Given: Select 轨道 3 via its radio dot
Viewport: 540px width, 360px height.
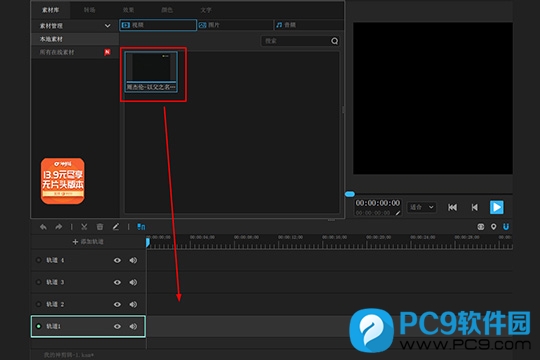Looking at the screenshot, I should (x=39, y=282).
